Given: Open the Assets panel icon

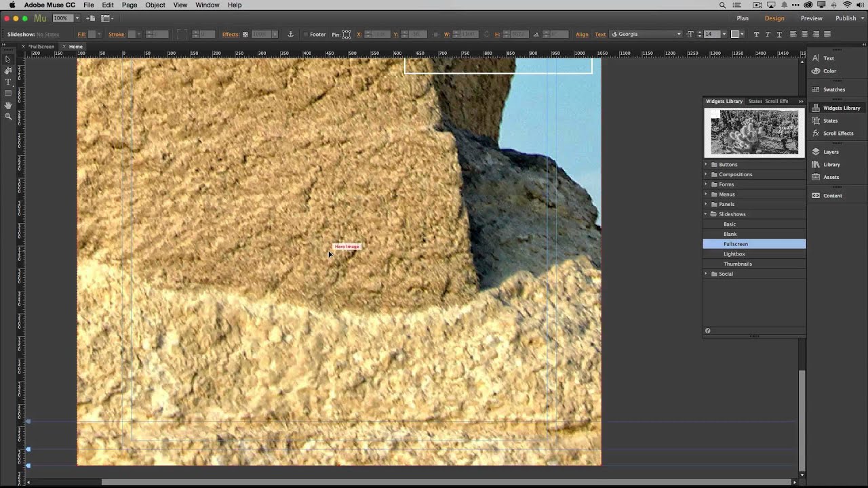Looking at the screenshot, I should coord(816,177).
